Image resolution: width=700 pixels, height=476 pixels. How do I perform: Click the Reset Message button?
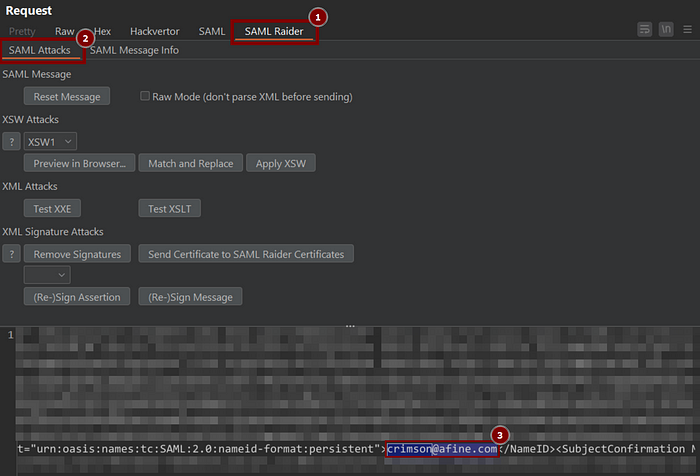tap(67, 96)
